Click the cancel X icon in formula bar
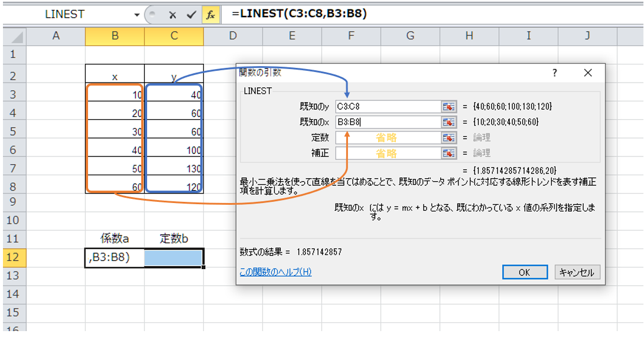Image resolution: width=644 pixels, height=337 pixels. (x=173, y=15)
